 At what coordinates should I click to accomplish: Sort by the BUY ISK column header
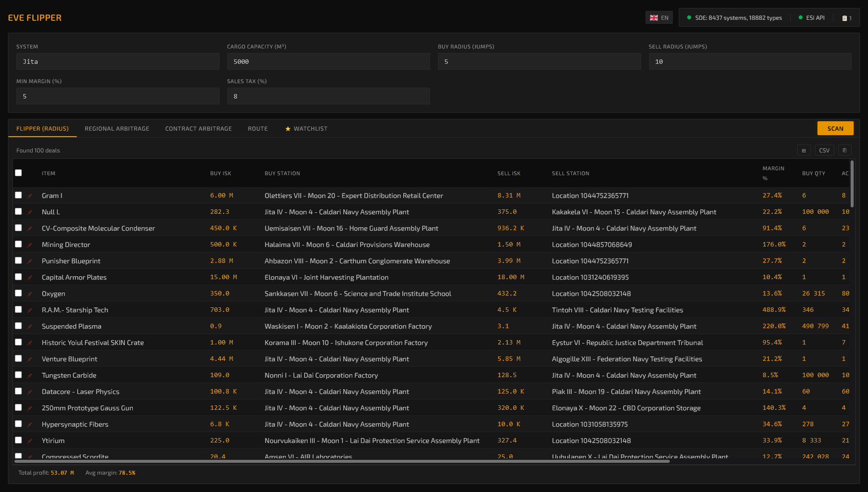click(x=220, y=174)
